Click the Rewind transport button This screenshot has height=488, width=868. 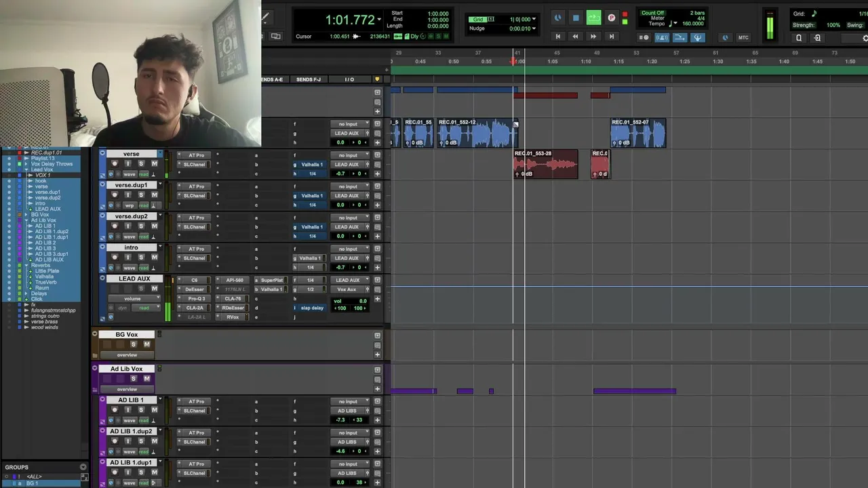(575, 37)
